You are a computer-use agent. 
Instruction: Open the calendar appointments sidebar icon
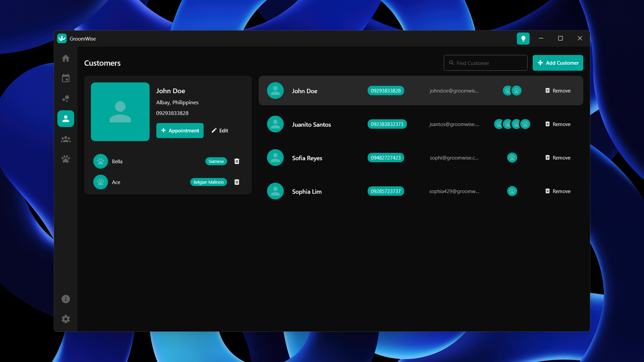[66, 78]
